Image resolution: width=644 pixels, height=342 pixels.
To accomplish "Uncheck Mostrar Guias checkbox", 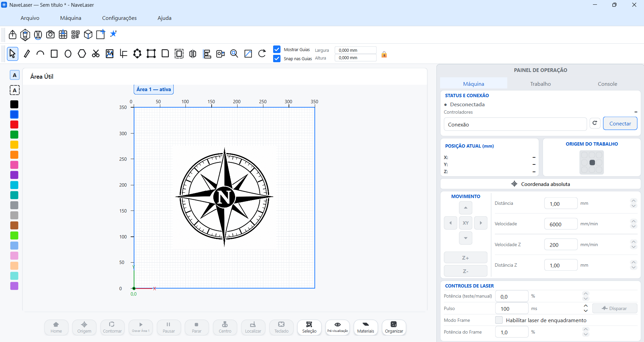I will tap(277, 49).
